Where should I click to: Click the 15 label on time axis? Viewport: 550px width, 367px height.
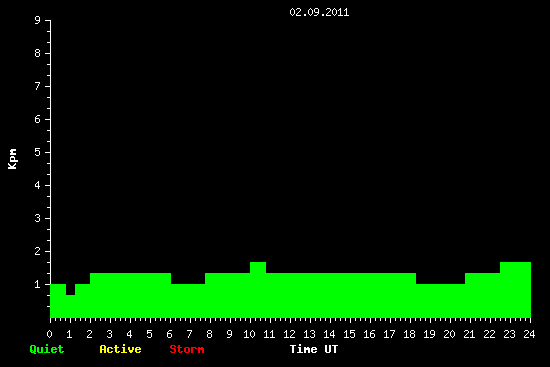pos(349,334)
